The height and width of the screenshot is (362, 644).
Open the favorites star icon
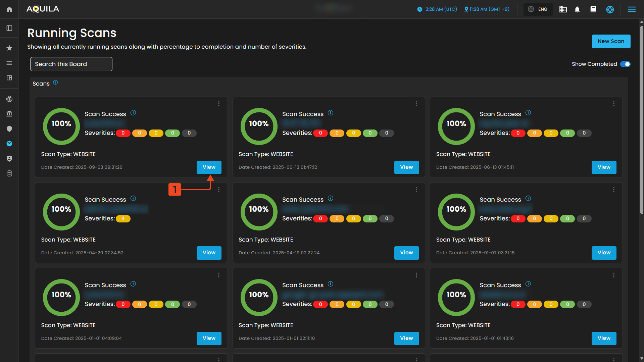point(9,48)
